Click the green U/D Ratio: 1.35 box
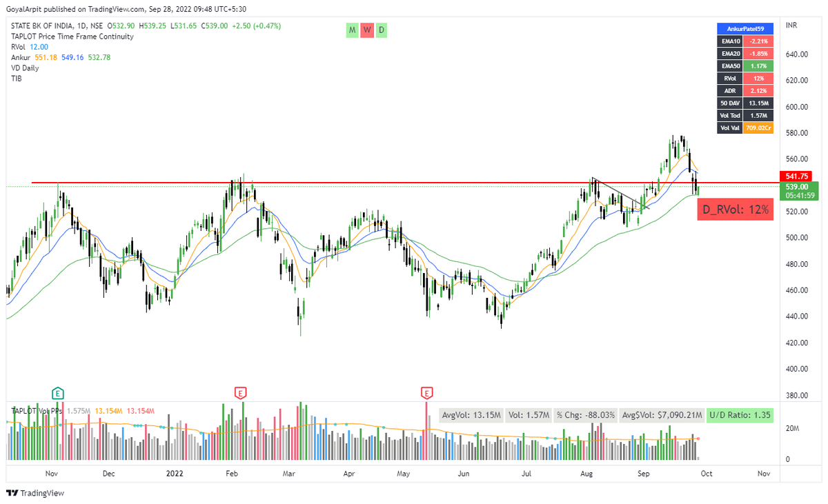828x504 pixels. [740, 415]
